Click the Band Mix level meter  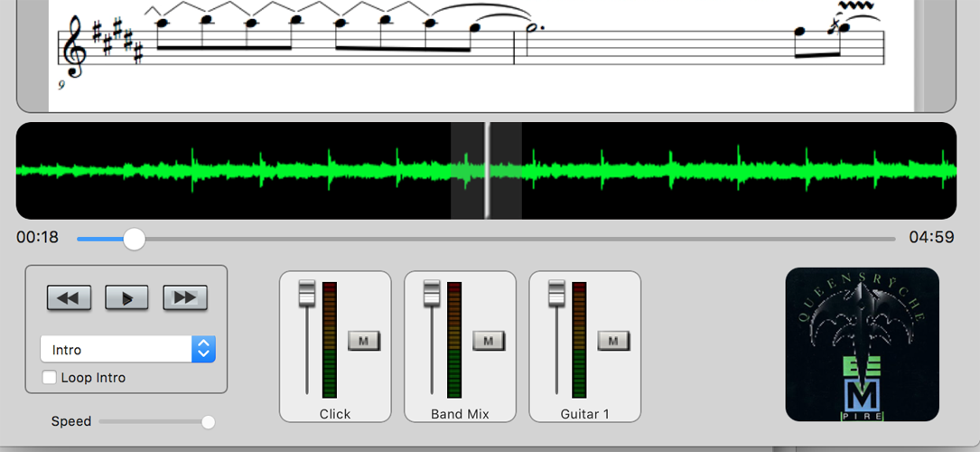click(x=454, y=340)
